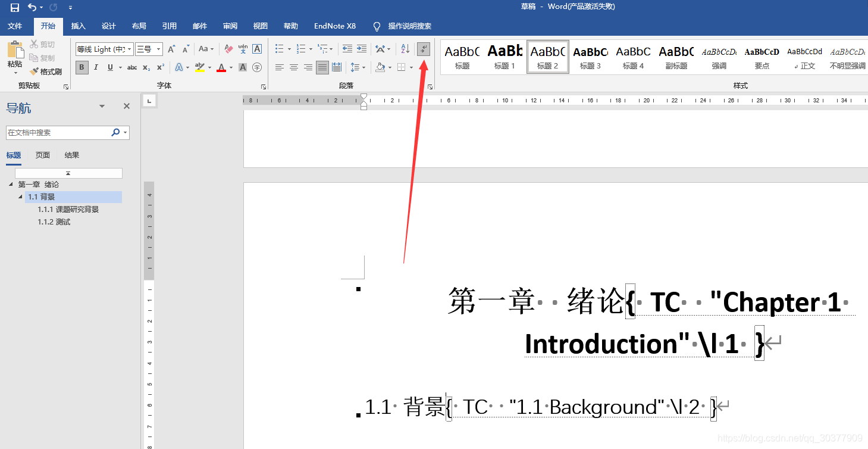
Task: Click the Undo arrow in the quick access toolbar
Action: (32, 8)
